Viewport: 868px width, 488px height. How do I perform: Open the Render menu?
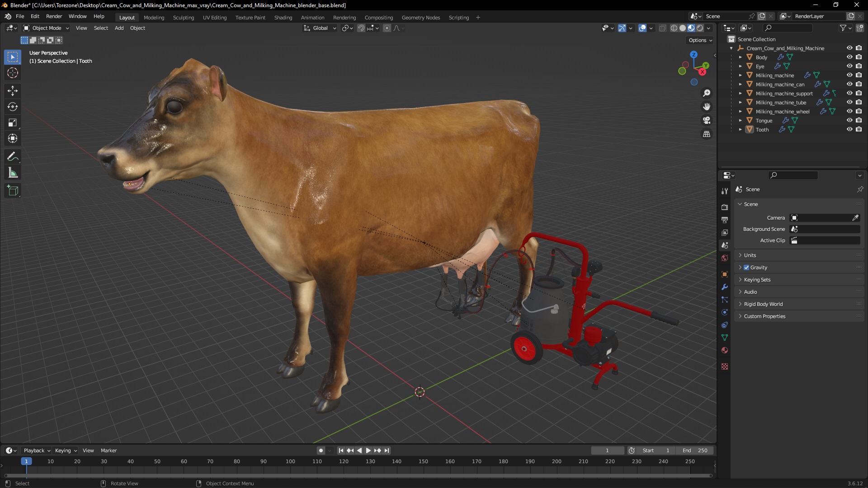point(54,16)
